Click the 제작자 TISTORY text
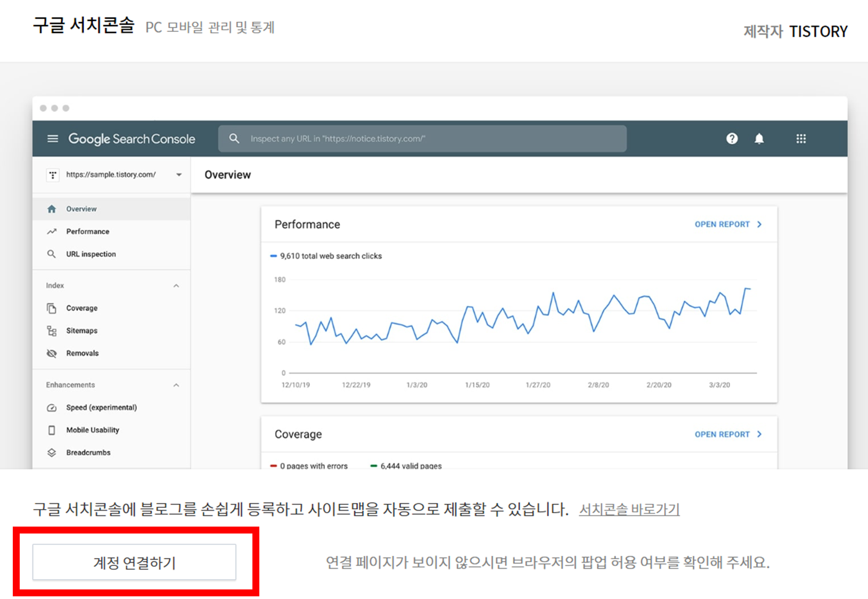This screenshot has width=868, height=599. 796,31
